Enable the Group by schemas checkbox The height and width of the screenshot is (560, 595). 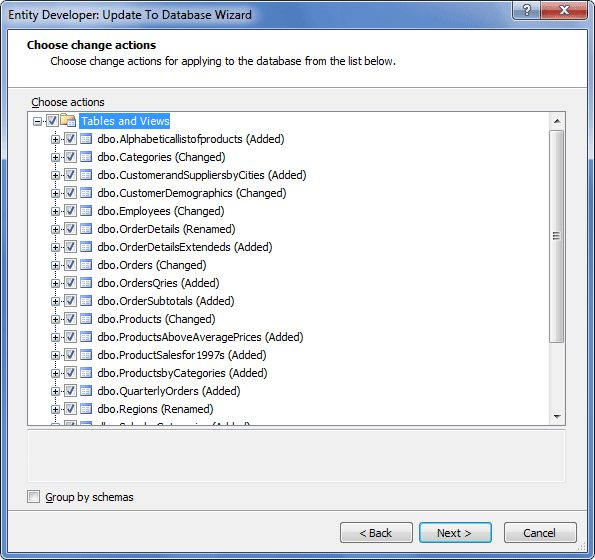coord(33,497)
